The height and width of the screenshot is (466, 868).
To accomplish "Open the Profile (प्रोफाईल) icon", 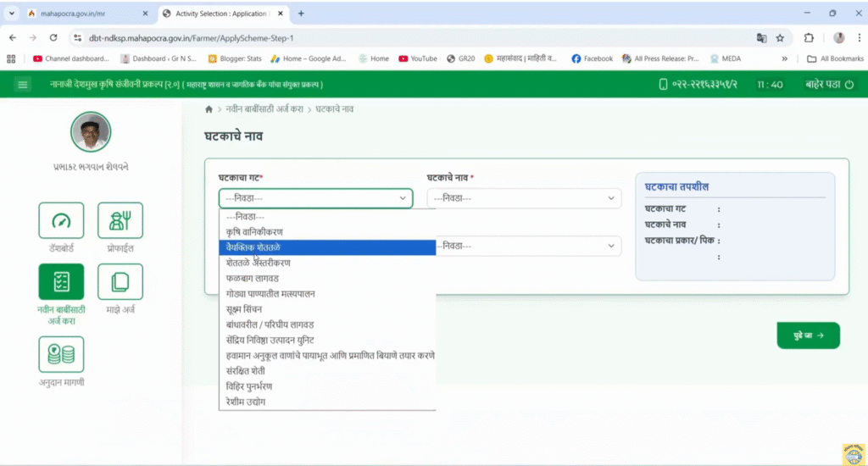I will click(x=120, y=220).
